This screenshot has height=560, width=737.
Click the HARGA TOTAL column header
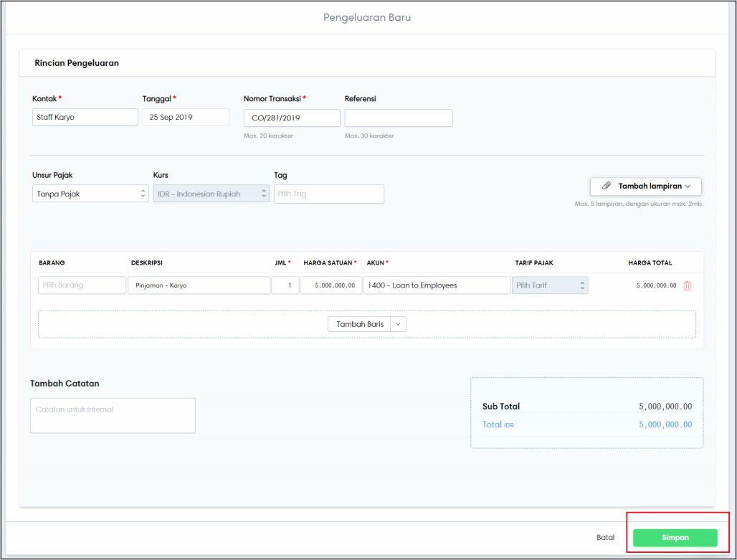(x=650, y=263)
